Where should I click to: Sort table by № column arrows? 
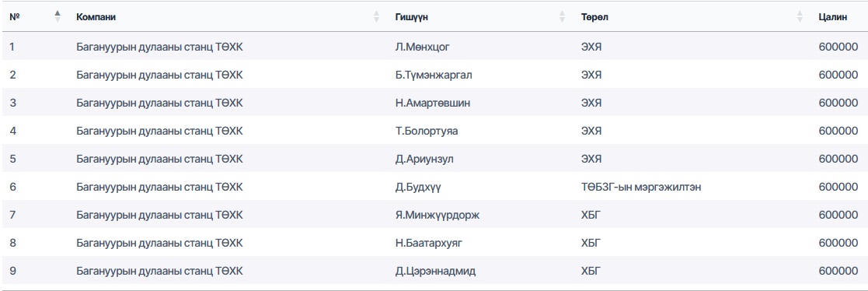coord(58,16)
